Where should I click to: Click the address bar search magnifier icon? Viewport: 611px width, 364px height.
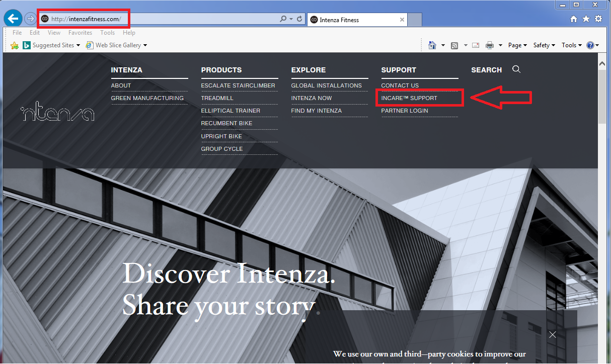pos(283,19)
